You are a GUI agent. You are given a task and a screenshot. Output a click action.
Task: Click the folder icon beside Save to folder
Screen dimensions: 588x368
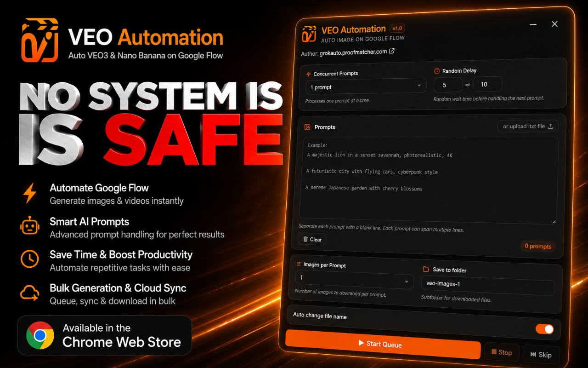426,270
